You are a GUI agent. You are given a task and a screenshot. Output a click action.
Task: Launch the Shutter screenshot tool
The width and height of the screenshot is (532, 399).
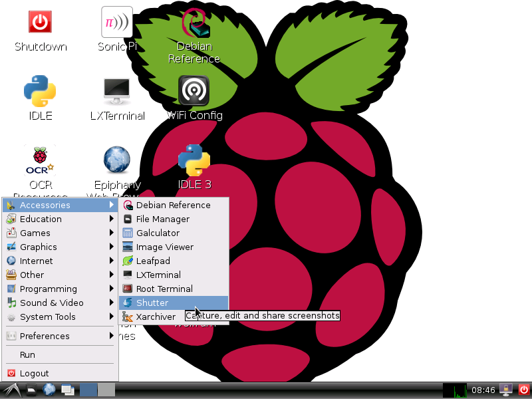click(x=174, y=303)
